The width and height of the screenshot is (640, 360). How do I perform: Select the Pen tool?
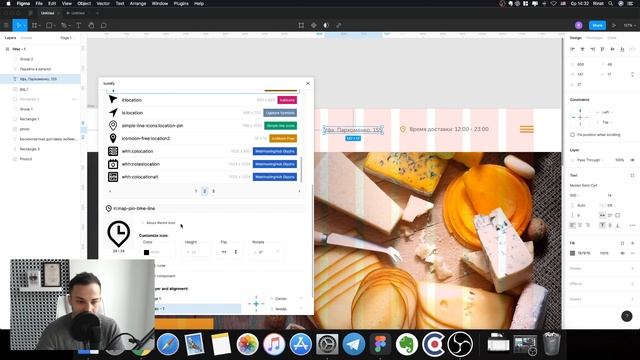pyautogui.click(x=64, y=25)
